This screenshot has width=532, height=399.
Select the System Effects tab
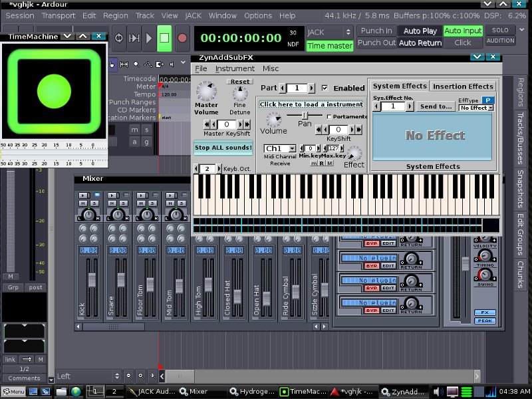[x=400, y=86]
